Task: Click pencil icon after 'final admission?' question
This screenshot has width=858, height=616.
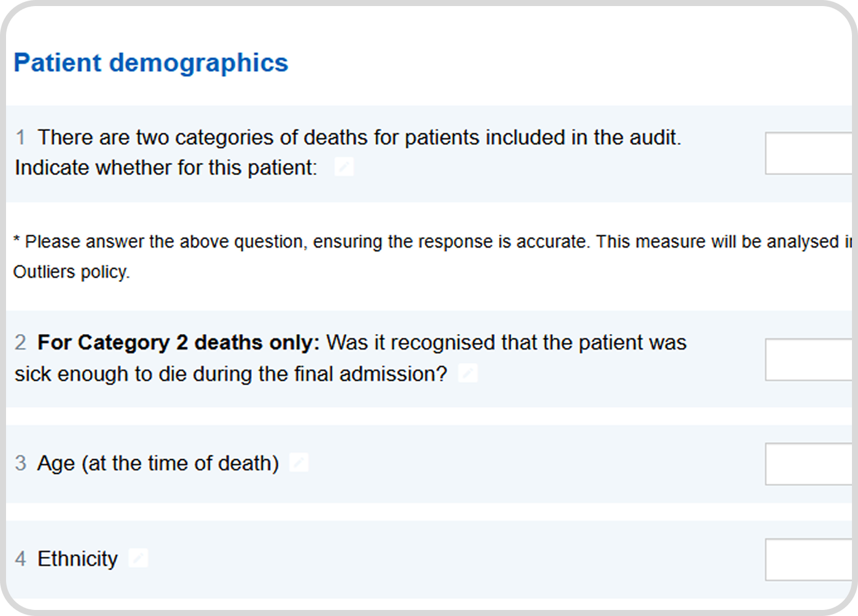Action: click(x=468, y=373)
